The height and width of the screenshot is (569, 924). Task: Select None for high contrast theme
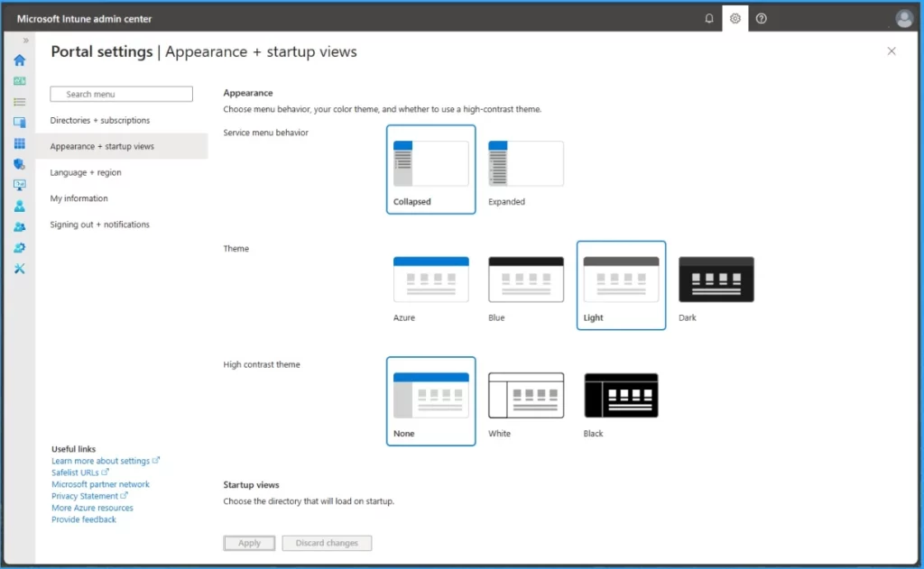[x=430, y=401]
